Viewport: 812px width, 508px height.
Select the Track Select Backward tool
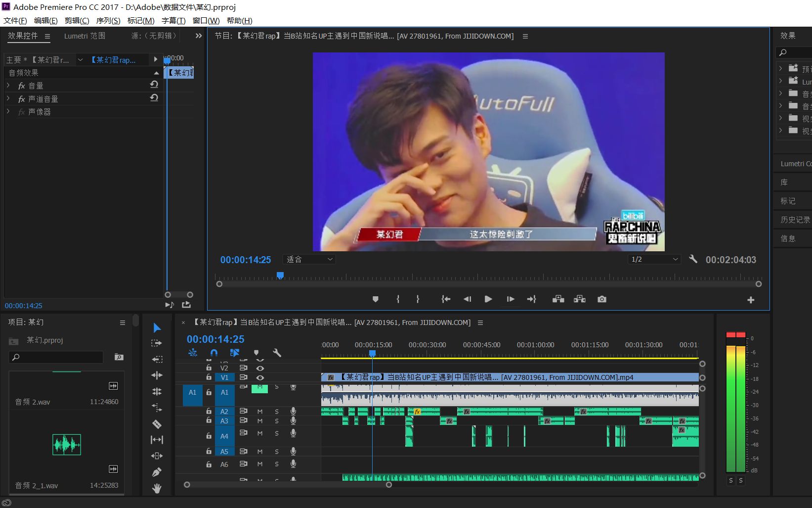[157, 359]
